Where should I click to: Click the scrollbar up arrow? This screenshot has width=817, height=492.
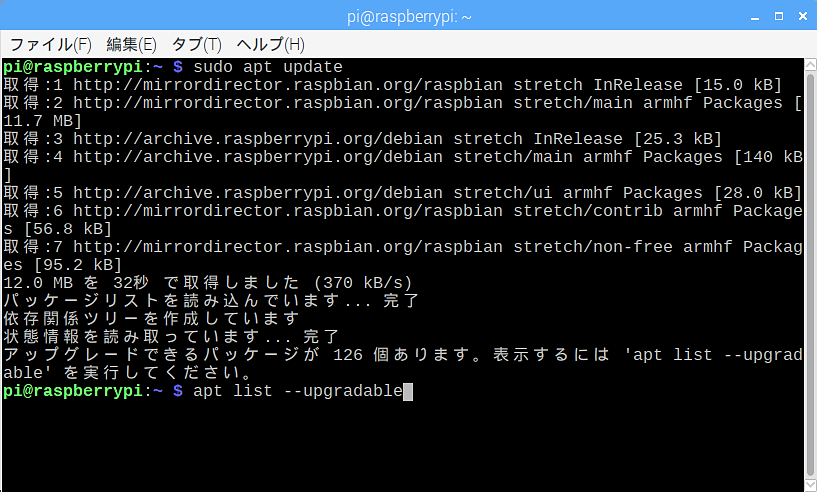811,65
